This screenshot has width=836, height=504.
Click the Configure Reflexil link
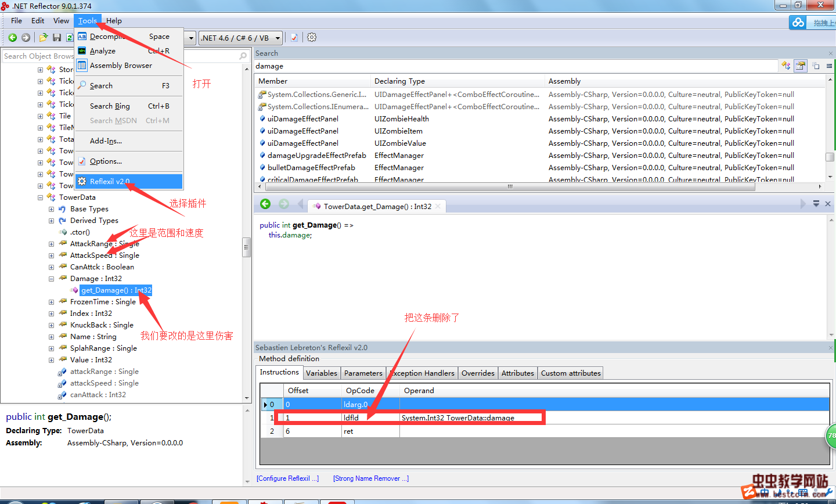click(x=288, y=478)
